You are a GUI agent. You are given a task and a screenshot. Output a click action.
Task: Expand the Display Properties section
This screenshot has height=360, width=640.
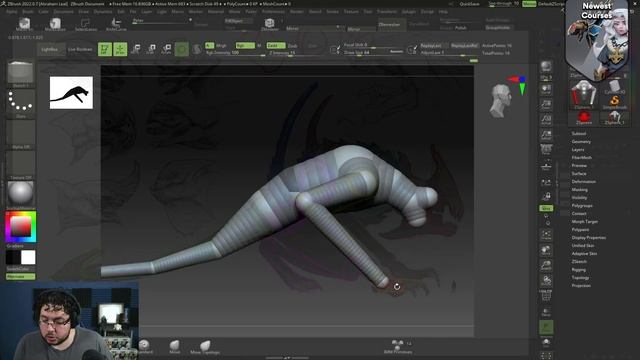click(589, 238)
